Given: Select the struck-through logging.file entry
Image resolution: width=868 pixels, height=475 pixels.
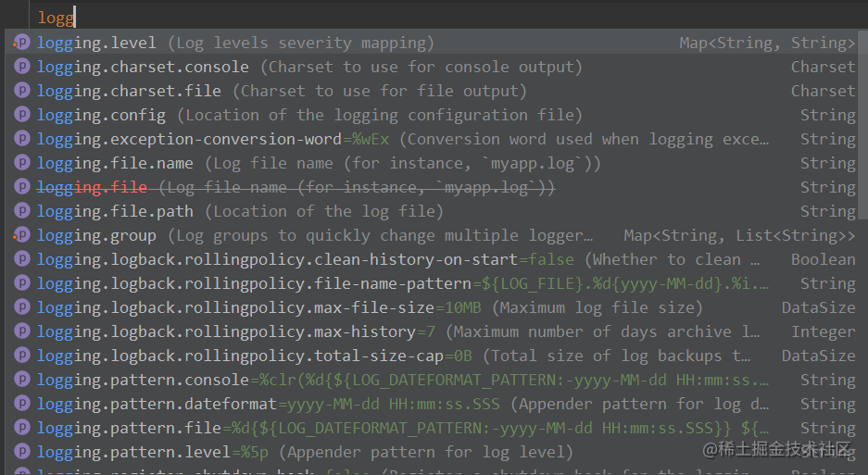Looking at the screenshot, I should pos(432,186).
